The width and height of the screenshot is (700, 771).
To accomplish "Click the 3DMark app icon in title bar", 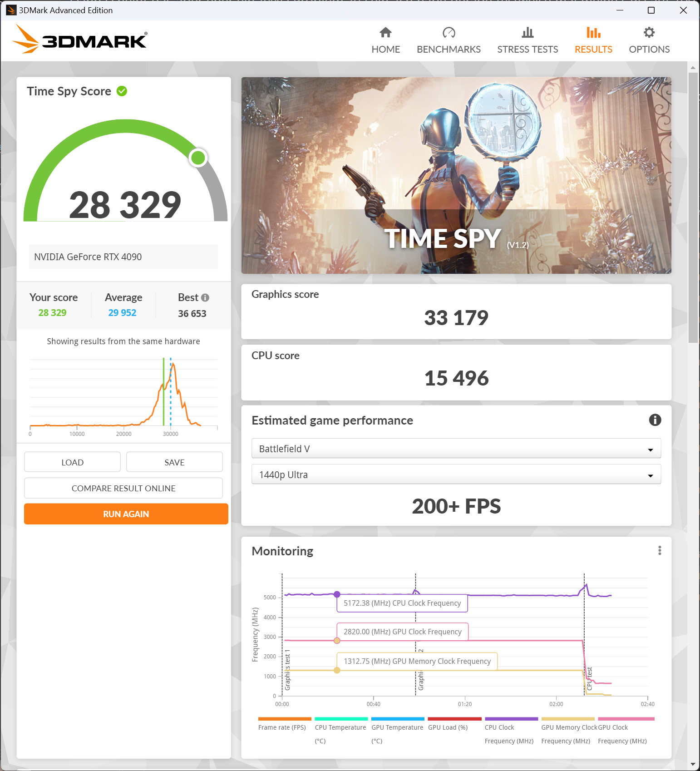I will click(x=11, y=10).
